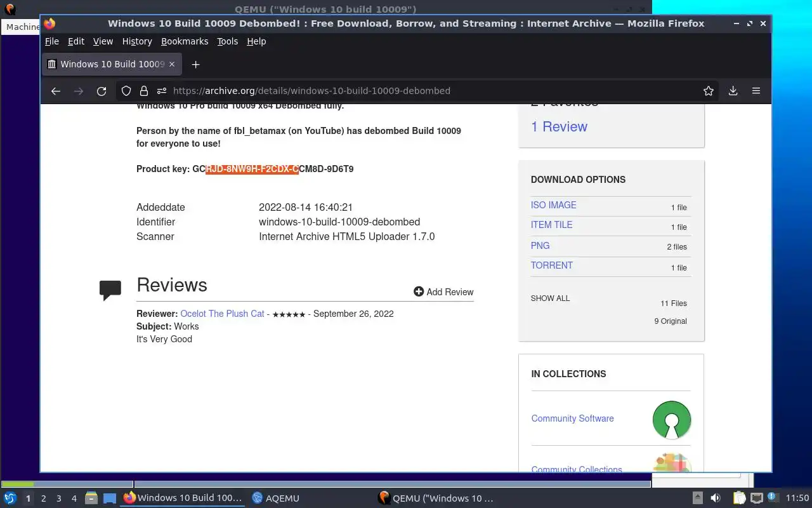812x508 pixels.
Task: Open the taskbar start menu icon
Action: click(10, 498)
